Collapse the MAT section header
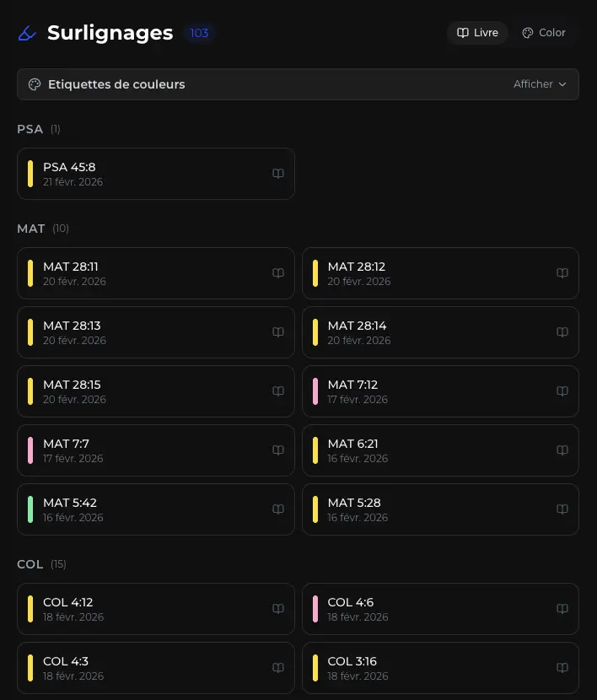 tap(31, 229)
